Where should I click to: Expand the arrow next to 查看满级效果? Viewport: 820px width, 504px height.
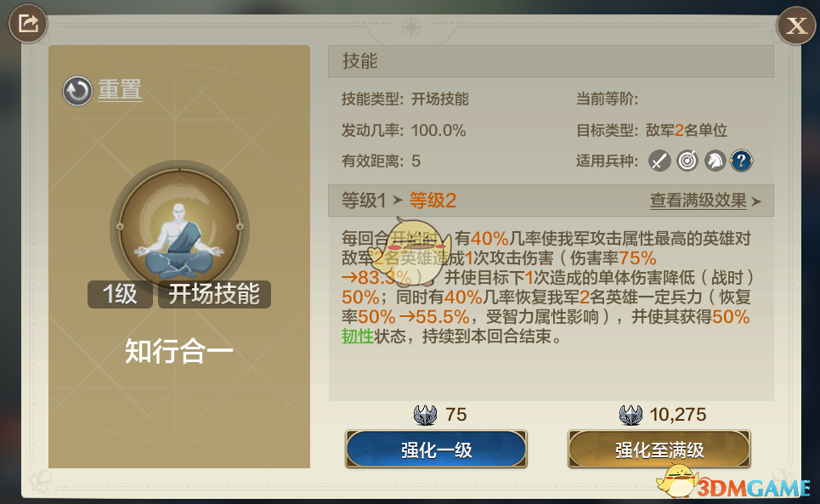(756, 201)
